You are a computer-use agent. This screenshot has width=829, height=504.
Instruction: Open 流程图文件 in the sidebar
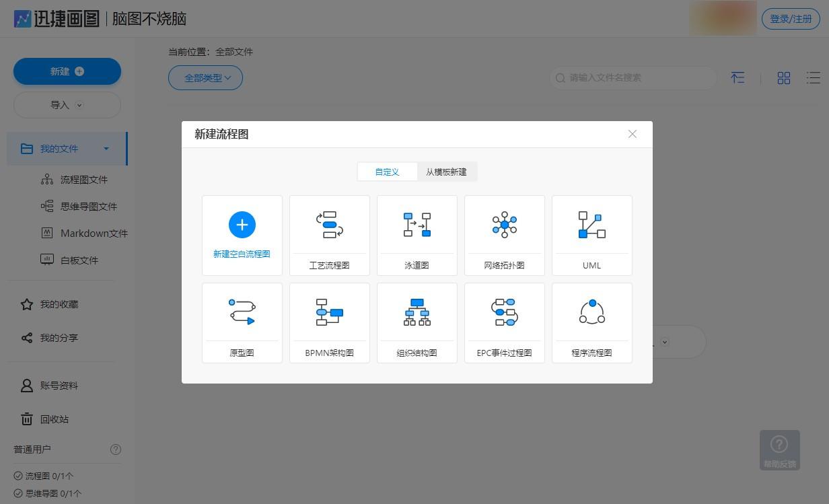point(83,180)
